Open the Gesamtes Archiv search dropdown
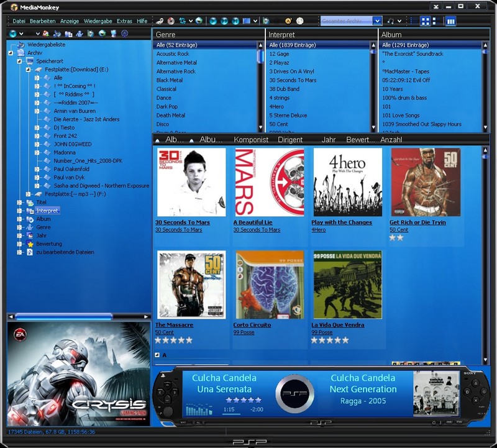This screenshot has height=448, width=497. 377,21
